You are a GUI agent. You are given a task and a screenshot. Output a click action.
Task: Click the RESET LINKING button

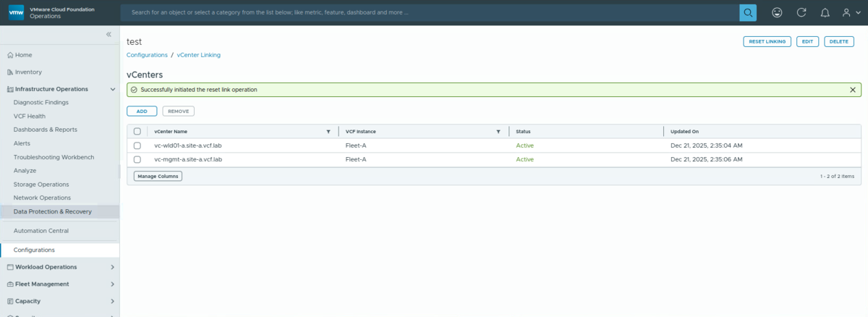[767, 41]
